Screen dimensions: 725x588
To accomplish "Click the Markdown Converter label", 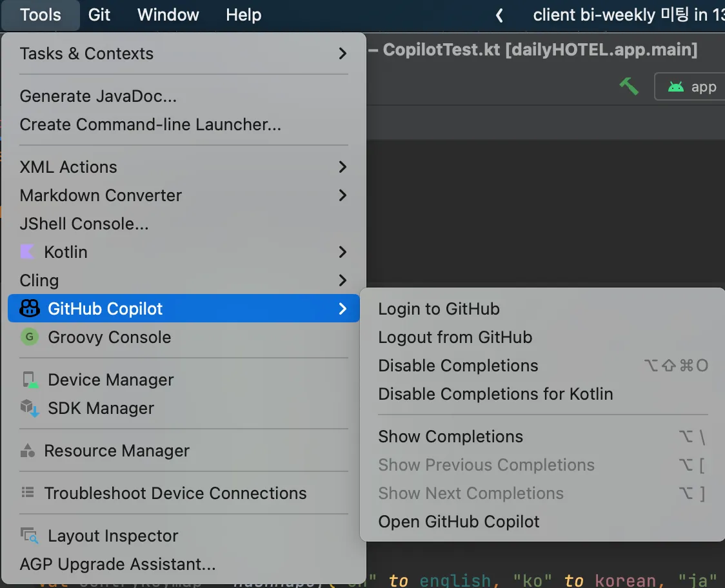I will pyautogui.click(x=101, y=195).
